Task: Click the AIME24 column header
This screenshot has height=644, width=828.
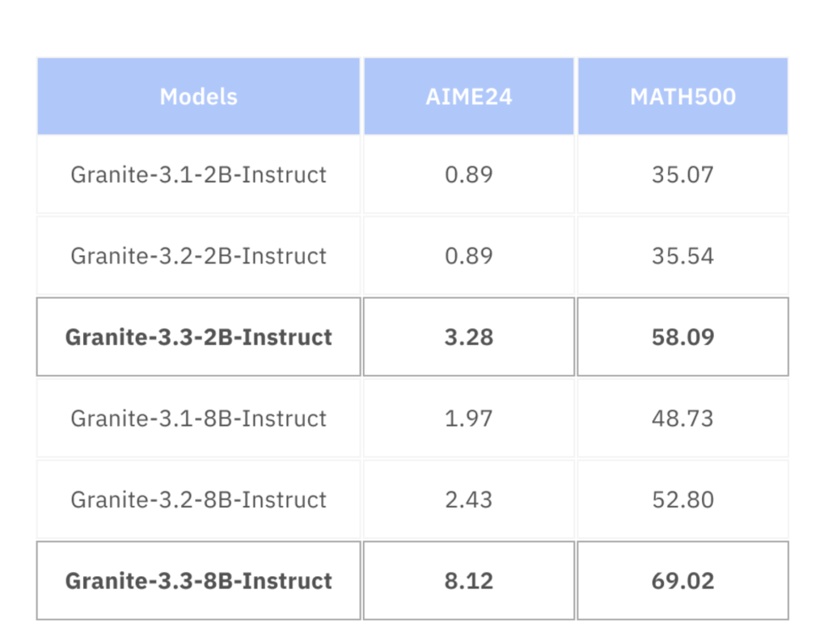Action: pos(469,97)
